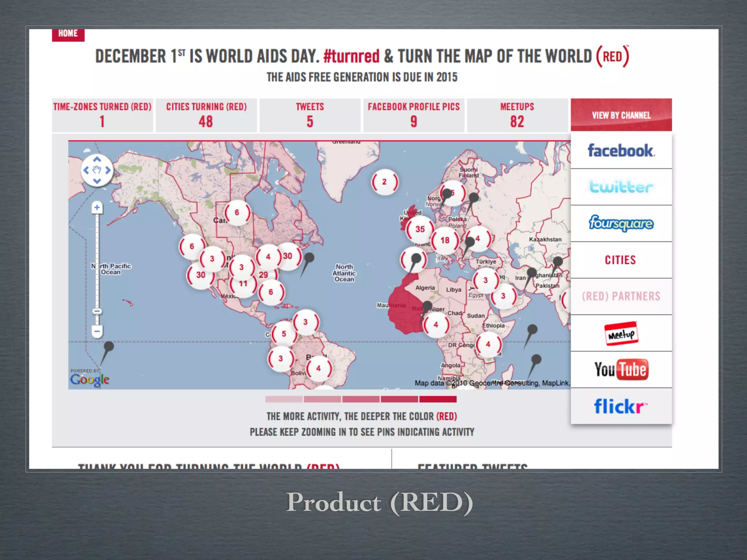Click the map zoom slider handle
Screen dimensions: 747x560
[97, 311]
